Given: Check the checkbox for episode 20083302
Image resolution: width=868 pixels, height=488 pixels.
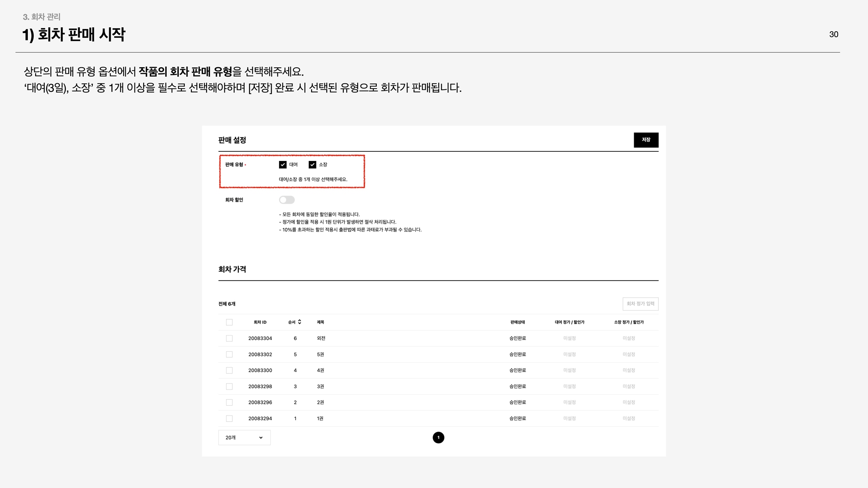Looking at the screenshot, I should [x=229, y=354].
